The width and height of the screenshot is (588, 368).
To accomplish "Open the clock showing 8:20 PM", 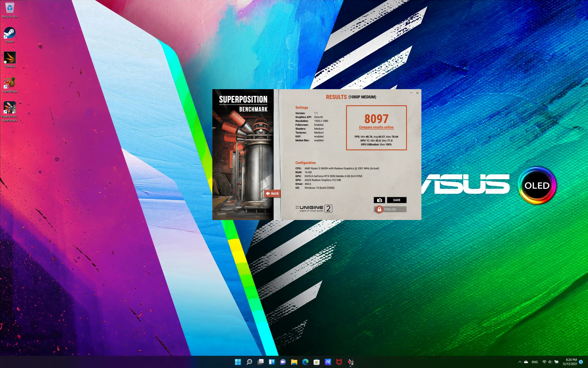I will [570, 362].
